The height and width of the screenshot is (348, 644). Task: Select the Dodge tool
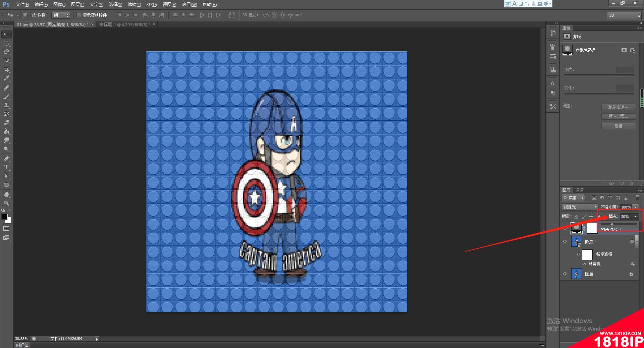(x=6, y=149)
